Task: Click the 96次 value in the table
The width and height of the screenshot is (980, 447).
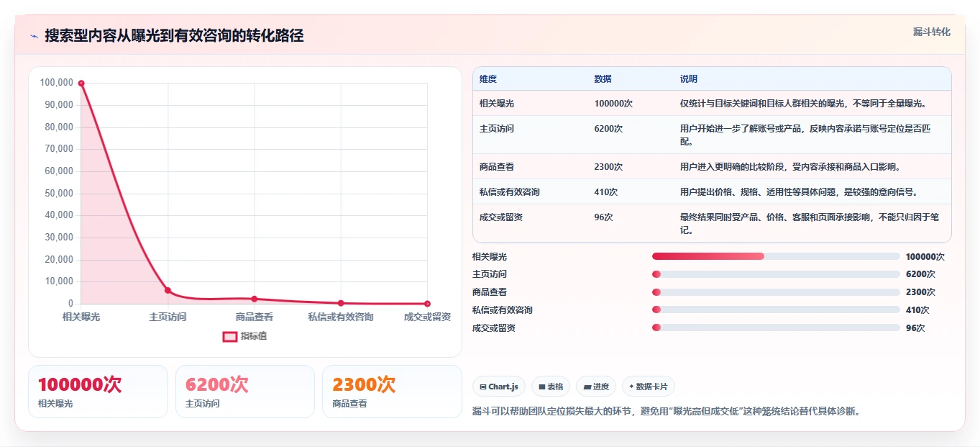Action: click(x=604, y=217)
